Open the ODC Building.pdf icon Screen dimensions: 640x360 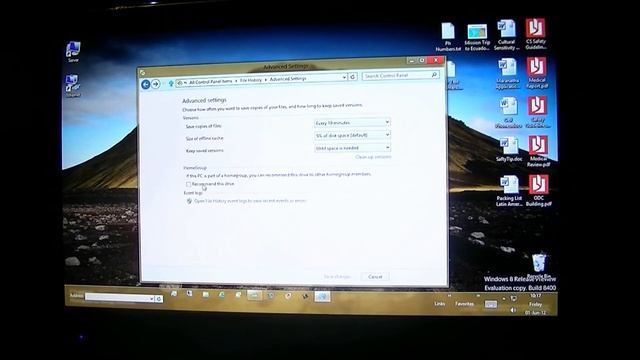[539, 190]
